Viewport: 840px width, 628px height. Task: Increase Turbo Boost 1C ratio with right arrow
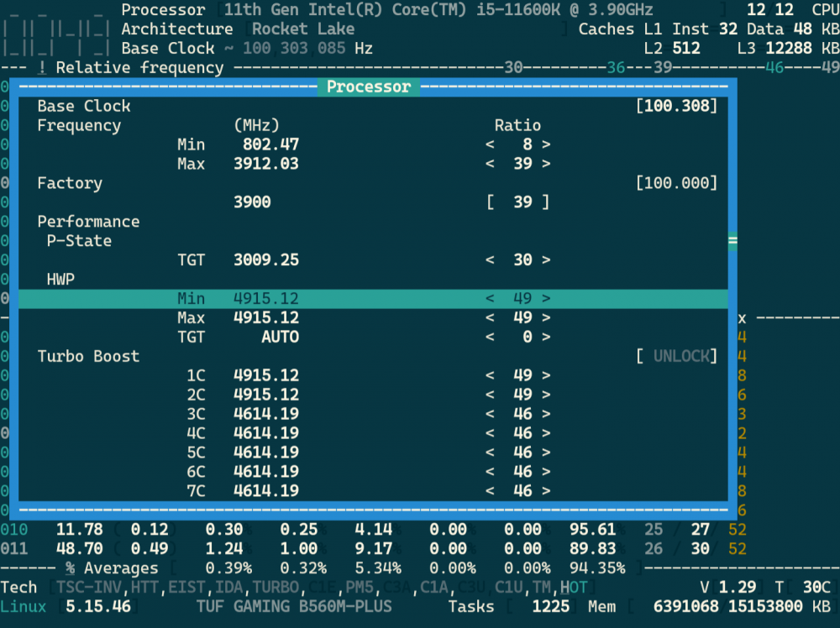coord(546,376)
